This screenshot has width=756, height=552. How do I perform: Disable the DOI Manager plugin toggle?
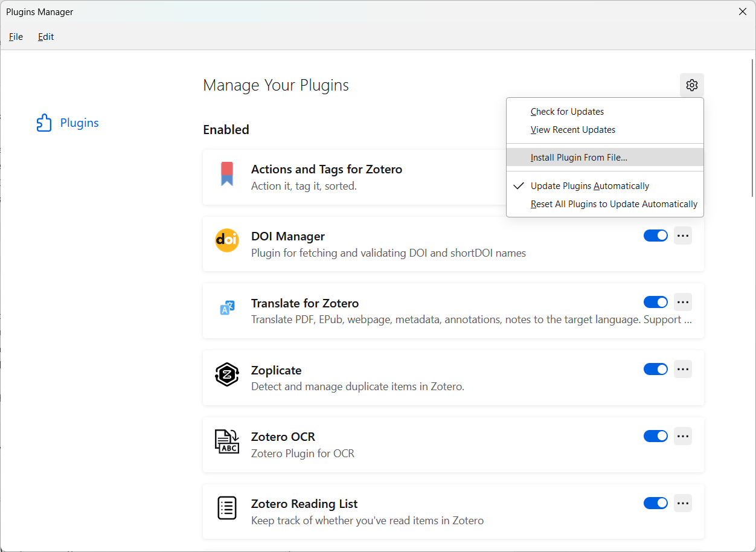(x=655, y=236)
